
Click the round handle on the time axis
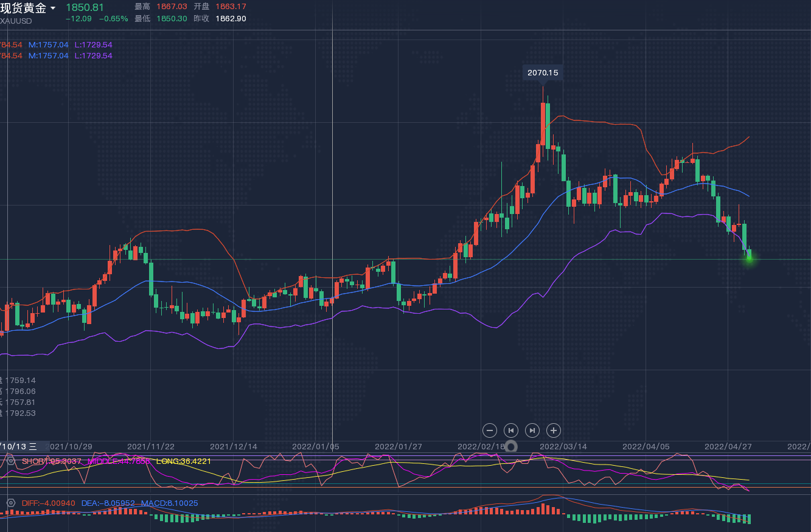[x=512, y=447]
